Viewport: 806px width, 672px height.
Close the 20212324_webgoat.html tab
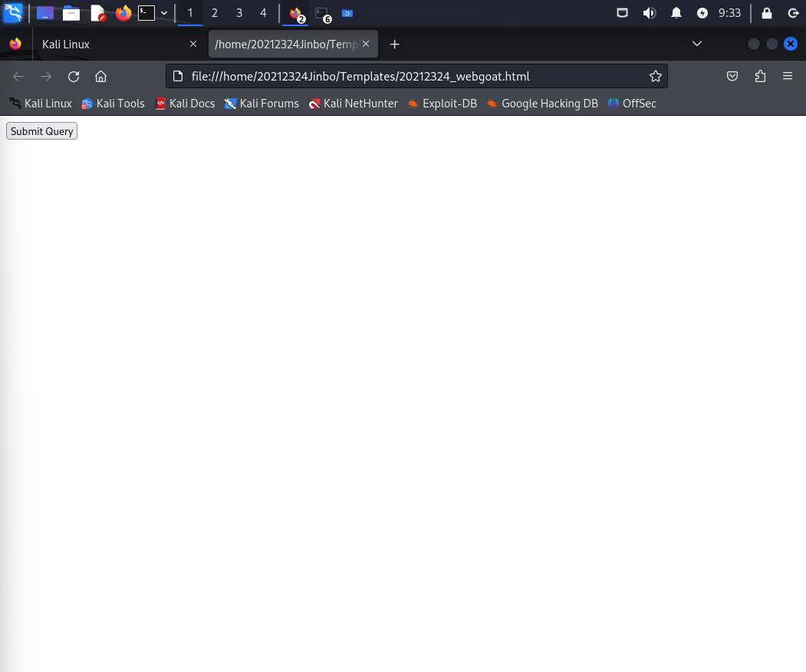pyautogui.click(x=366, y=44)
